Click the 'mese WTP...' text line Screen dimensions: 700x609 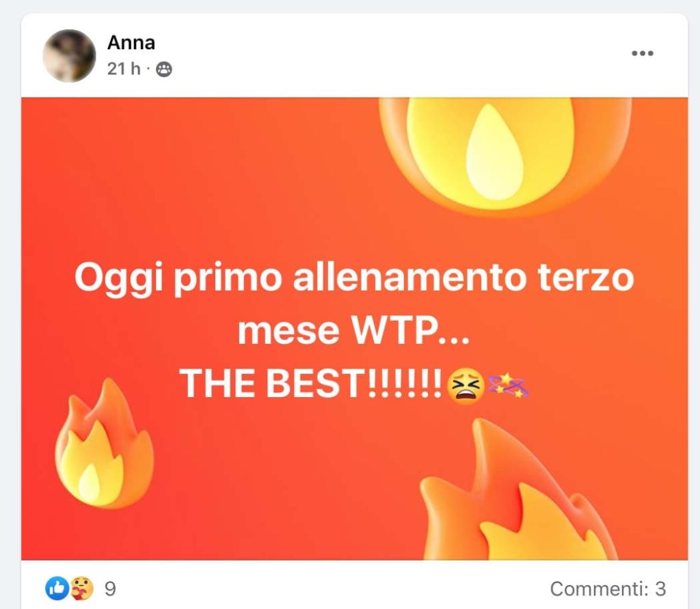pyautogui.click(x=354, y=331)
